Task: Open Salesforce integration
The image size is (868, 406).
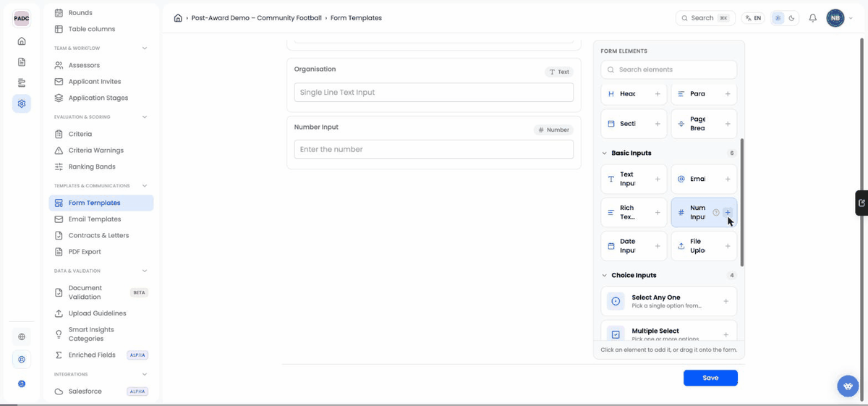Action: (101, 392)
